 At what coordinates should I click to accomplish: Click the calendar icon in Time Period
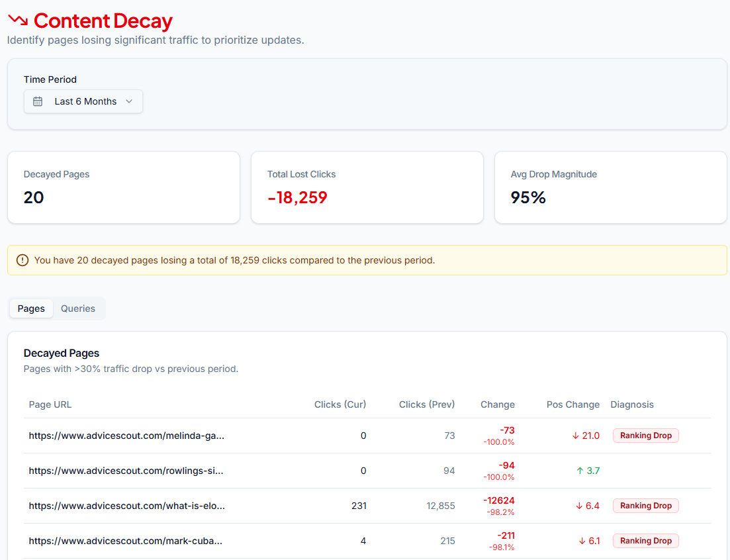38,101
